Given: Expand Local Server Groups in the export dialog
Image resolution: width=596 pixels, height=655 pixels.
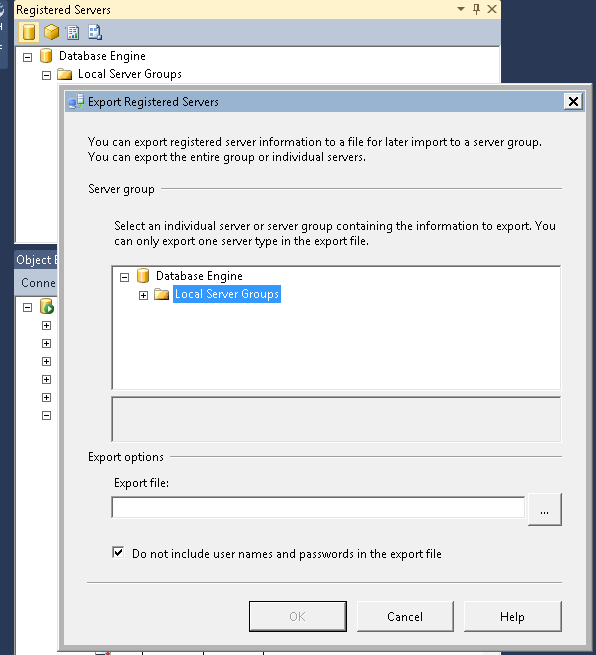Looking at the screenshot, I should 143,295.
